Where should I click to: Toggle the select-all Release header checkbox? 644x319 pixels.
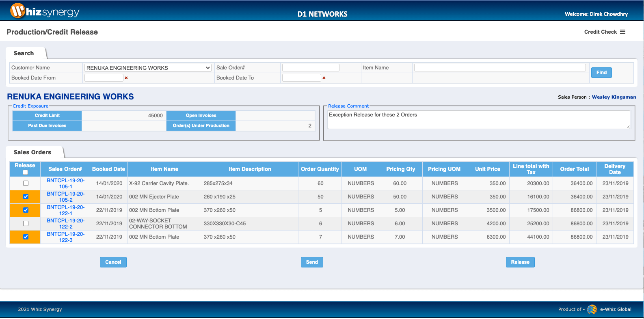click(25, 172)
